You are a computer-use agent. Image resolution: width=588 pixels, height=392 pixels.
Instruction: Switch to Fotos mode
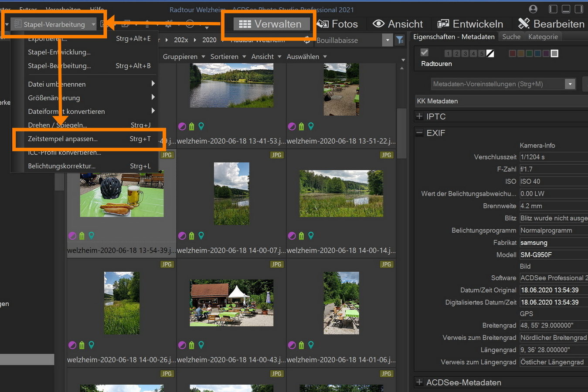pyautogui.click(x=338, y=24)
